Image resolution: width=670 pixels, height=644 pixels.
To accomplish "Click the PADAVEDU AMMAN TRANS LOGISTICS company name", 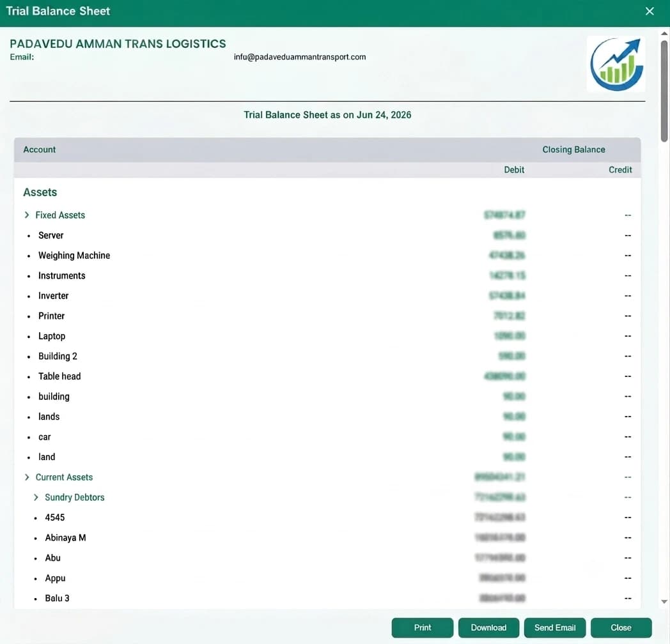I will pyautogui.click(x=118, y=43).
